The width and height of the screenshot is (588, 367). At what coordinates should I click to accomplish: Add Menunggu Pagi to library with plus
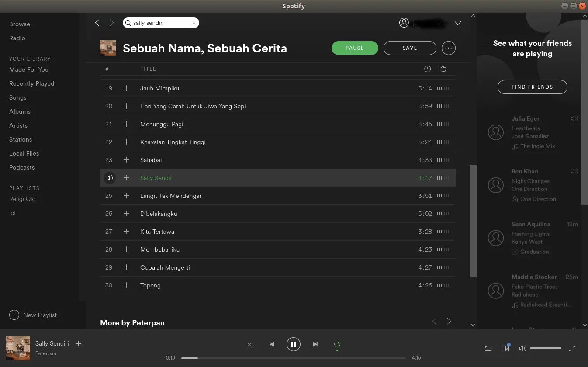coord(126,124)
